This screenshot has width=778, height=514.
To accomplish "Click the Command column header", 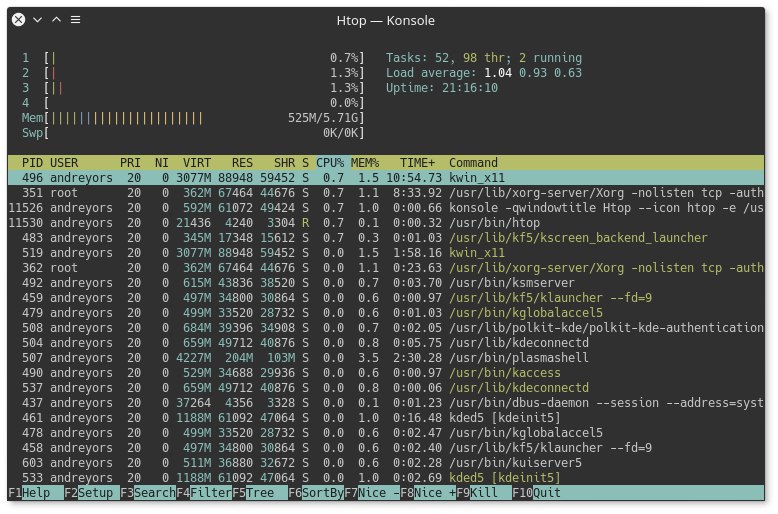I will [x=473, y=163].
